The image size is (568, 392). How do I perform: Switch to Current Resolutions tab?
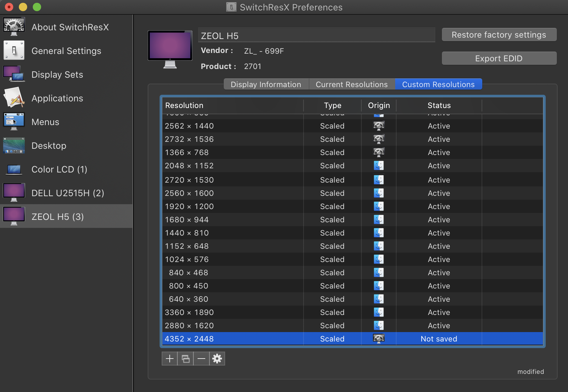point(352,84)
